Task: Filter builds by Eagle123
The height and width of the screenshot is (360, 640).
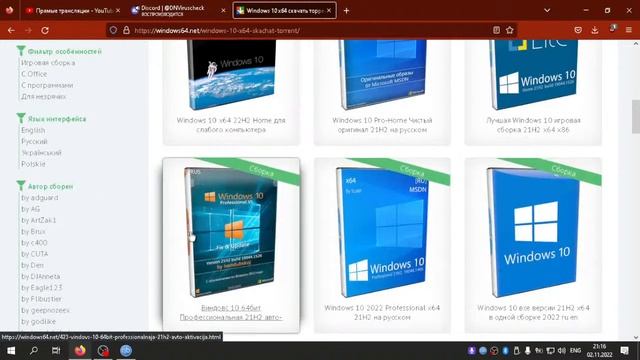Action: 41,288
